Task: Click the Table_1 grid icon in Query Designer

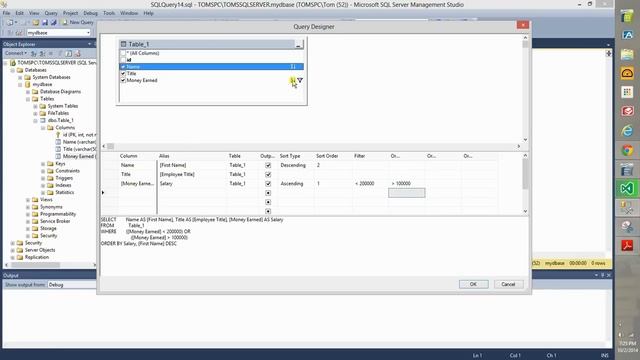Action: (123, 44)
